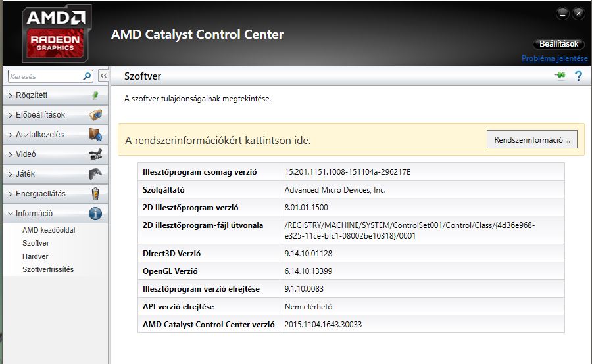Click the 2D illesztőprogram verzió label
The image size is (592, 364).
point(190,208)
